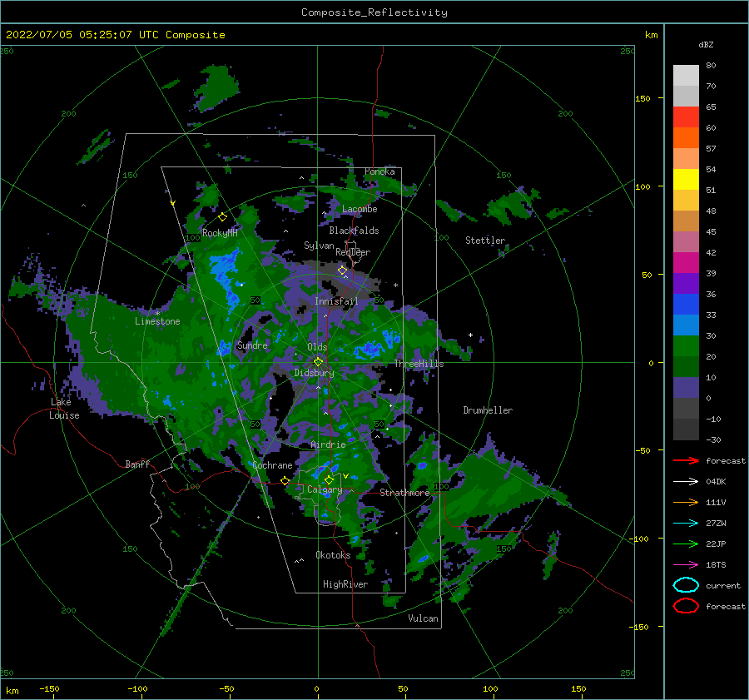Click the RockyMH label
Image resolution: width=749 pixels, height=700 pixels.
220,233
